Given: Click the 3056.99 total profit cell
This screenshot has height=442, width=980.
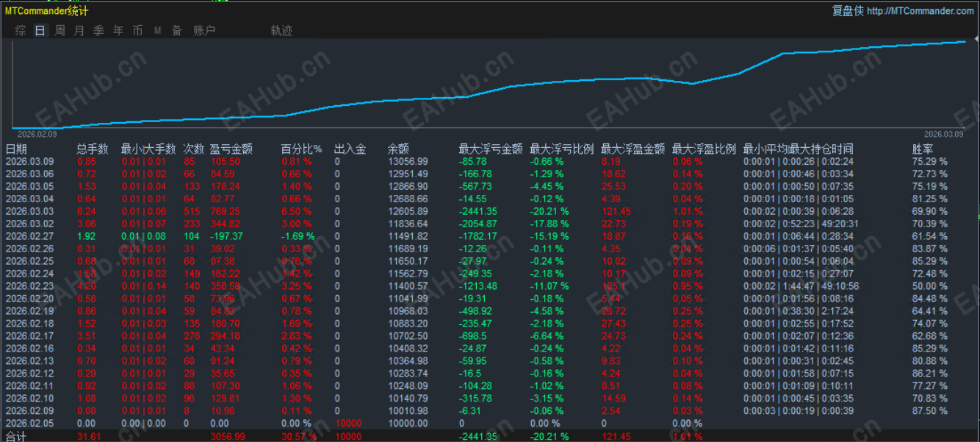Looking at the screenshot, I should click(x=228, y=437).
